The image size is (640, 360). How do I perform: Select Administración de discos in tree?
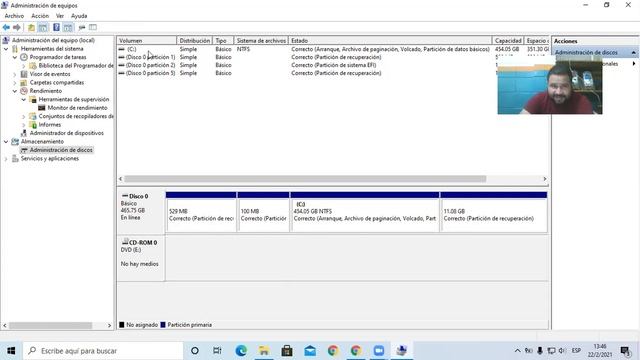[x=61, y=150]
